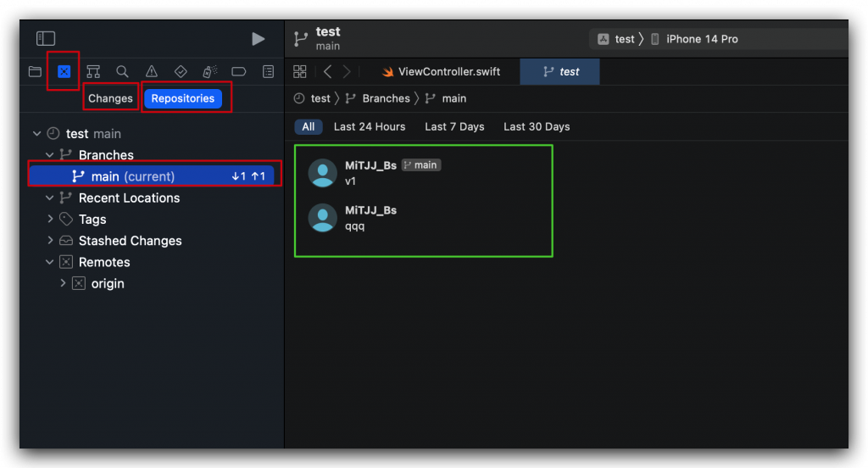The height and width of the screenshot is (468, 868).
Task: Open the Report navigator list icon
Action: click(x=269, y=71)
